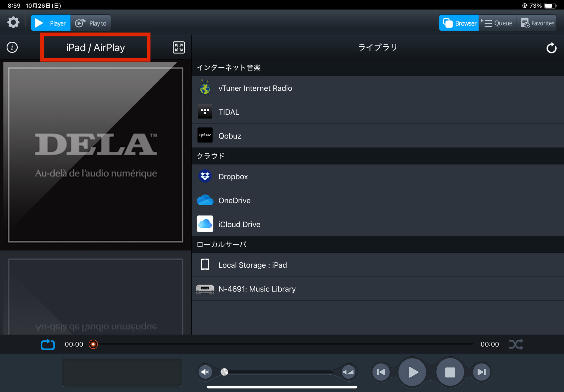Screen dimensions: 564x392
Task: Click the maximum volume icon
Action: tap(348, 372)
